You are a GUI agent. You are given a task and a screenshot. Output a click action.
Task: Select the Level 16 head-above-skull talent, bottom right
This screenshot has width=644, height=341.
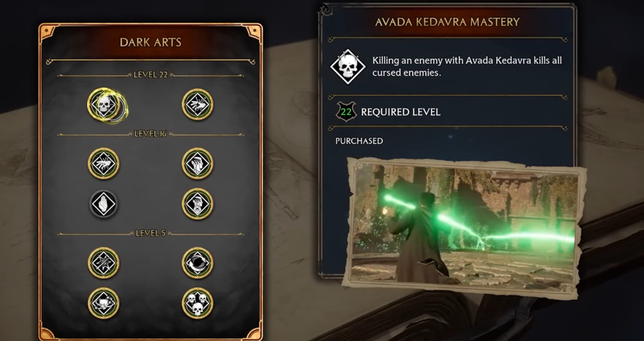pyautogui.click(x=197, y=204)
